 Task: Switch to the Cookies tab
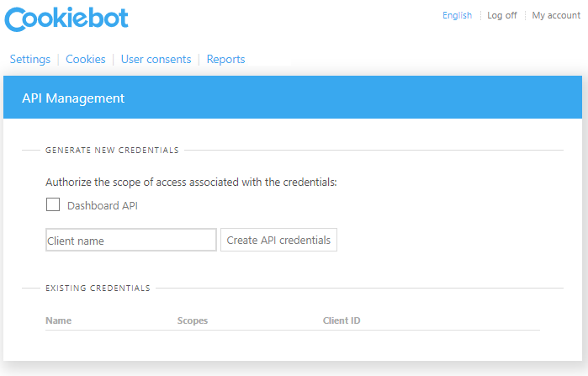coord(86,60)
